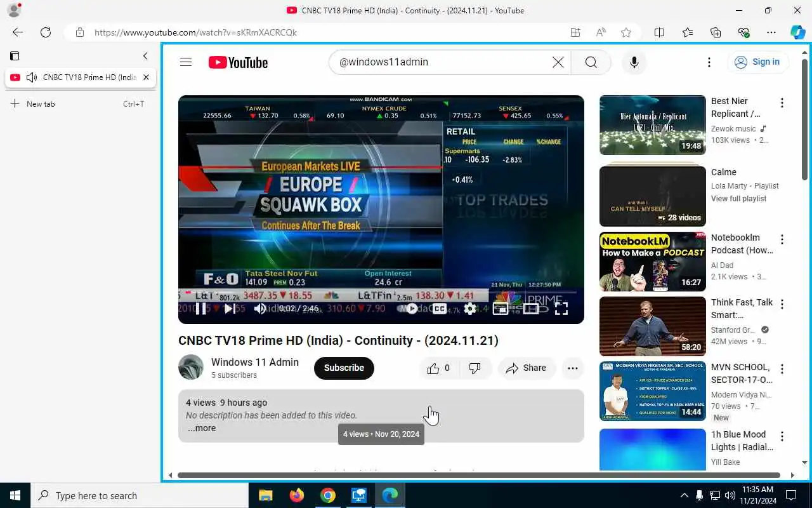
Task: Open Browser essentials heart icon
Action: pos(743,32)
